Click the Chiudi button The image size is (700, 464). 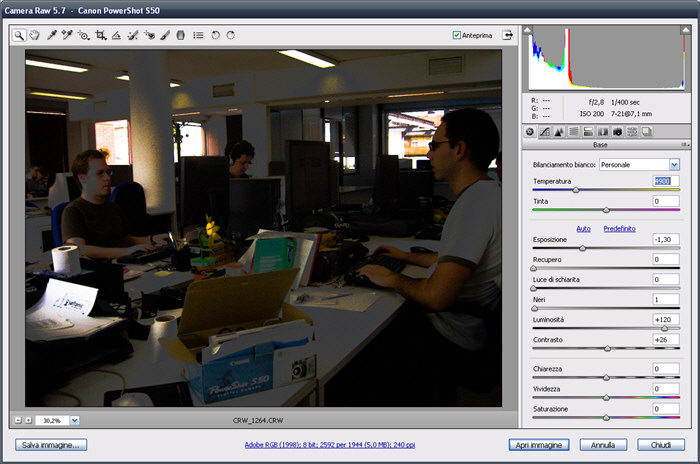(x=661, y=445)
